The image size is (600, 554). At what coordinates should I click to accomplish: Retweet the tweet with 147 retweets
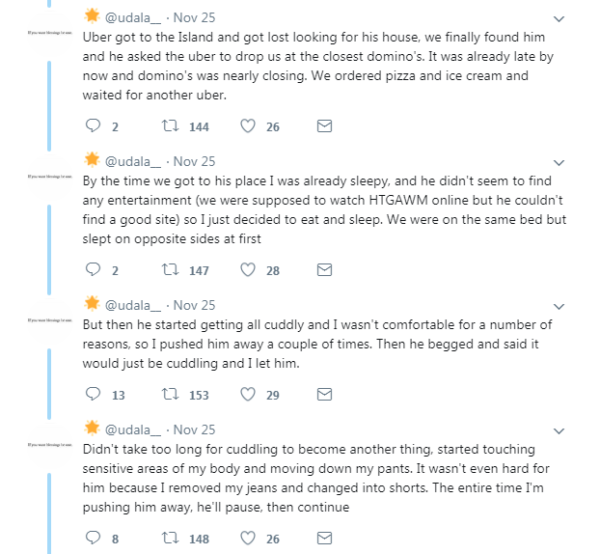pyautogui.click(x=170, y=270)
